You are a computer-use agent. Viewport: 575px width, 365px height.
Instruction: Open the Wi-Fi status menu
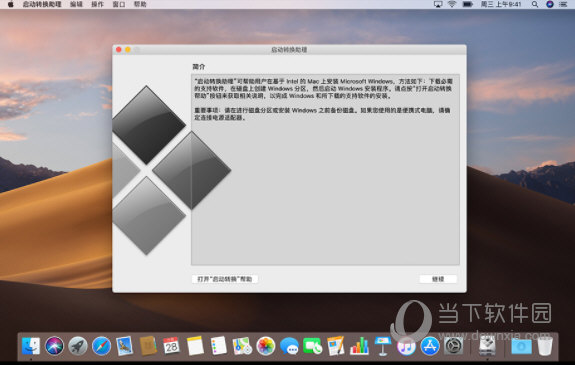point(452,4)
